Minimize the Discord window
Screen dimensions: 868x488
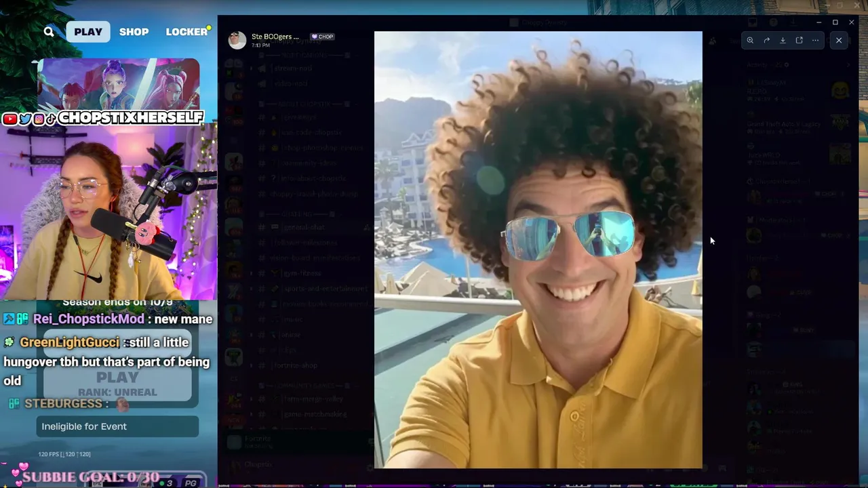tap(819, 22)
